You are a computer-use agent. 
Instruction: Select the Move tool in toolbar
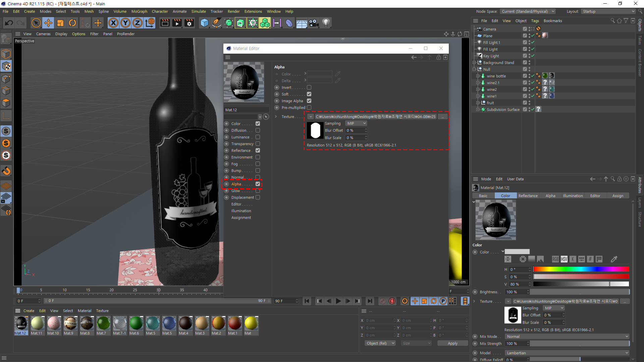click(48, 23)
